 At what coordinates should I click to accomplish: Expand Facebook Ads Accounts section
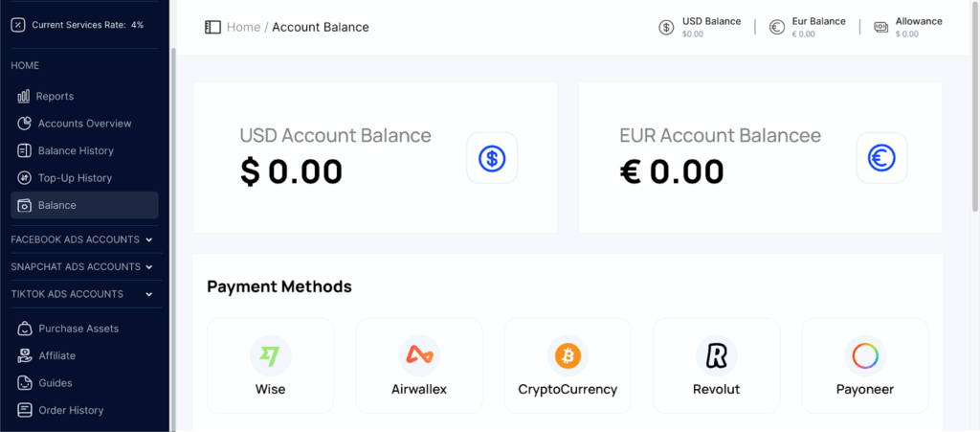81,239
